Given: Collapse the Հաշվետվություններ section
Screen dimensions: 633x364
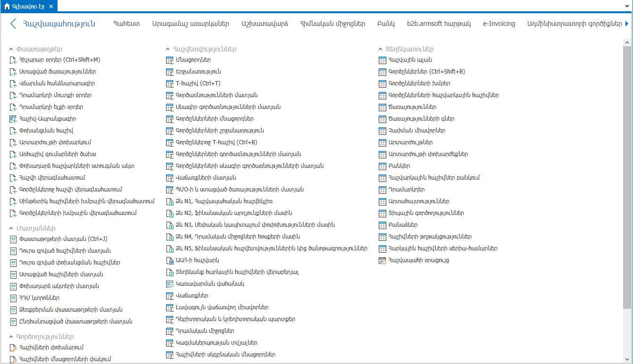Looking at the screenshot, I should [168, 49].
